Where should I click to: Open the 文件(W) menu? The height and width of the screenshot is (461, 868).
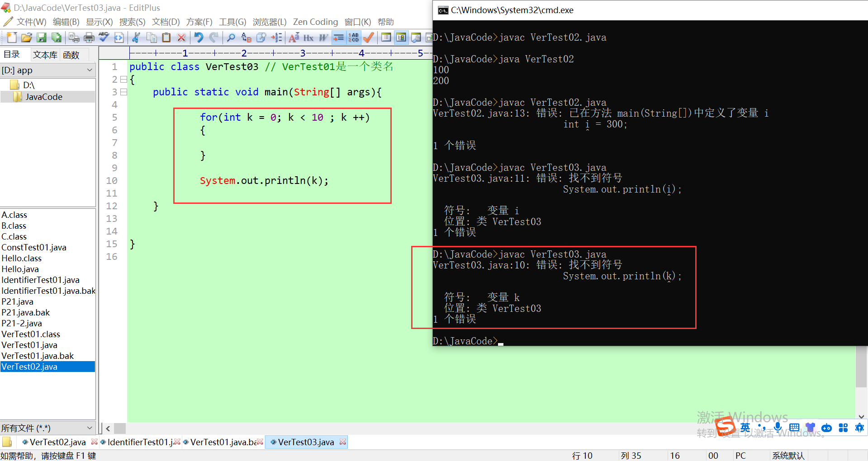click(x=31, y=22)
